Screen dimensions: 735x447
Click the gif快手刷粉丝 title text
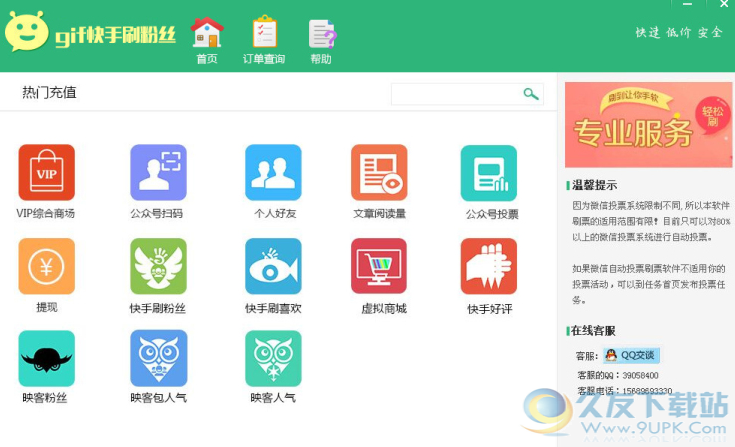(x=115, y=34)
